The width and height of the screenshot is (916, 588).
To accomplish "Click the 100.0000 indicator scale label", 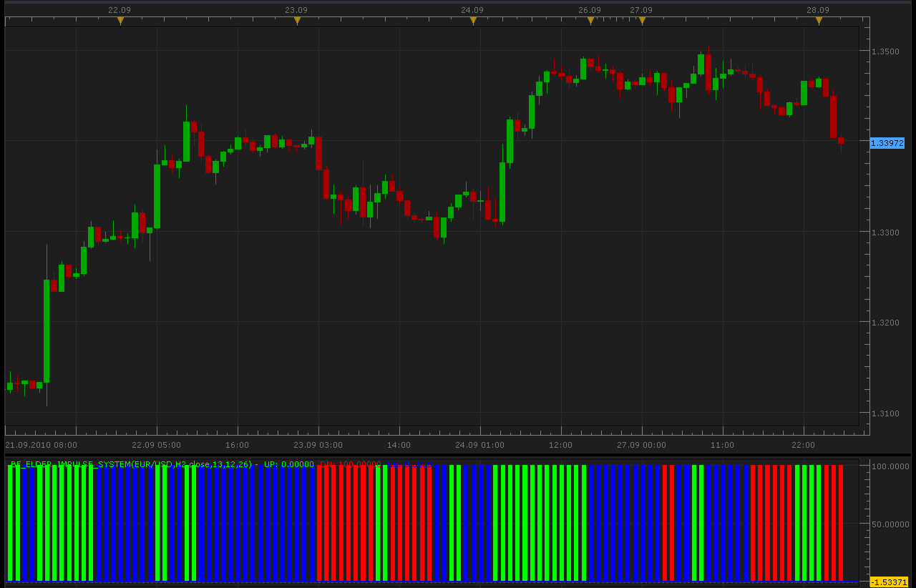I will pos(890,466).
